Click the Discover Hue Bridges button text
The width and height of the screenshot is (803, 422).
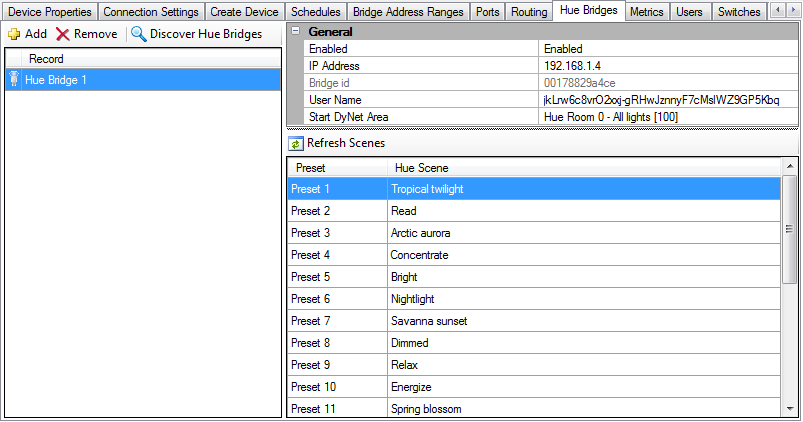[206, 34]
